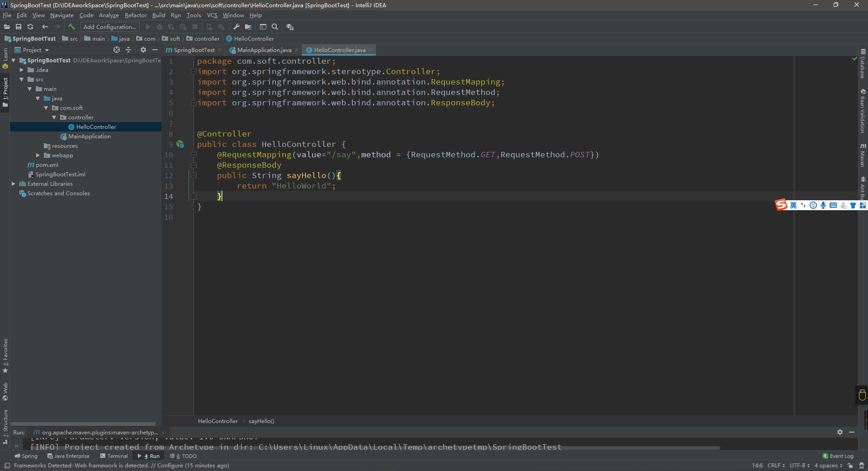Click the last toolbar icon after search

pos(290,27)
